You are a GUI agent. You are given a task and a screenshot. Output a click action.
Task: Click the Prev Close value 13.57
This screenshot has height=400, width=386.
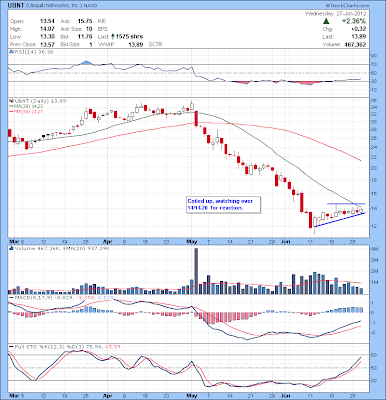tap(47, 44)
